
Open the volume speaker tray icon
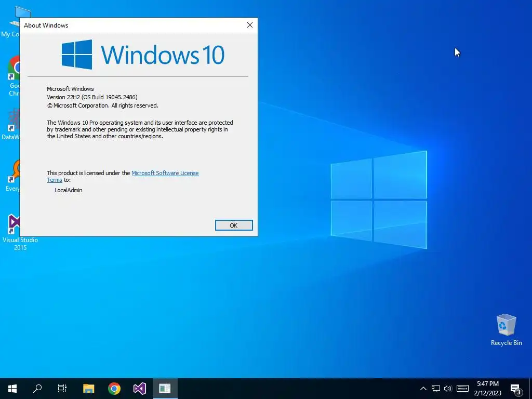(x=448, y=389)
